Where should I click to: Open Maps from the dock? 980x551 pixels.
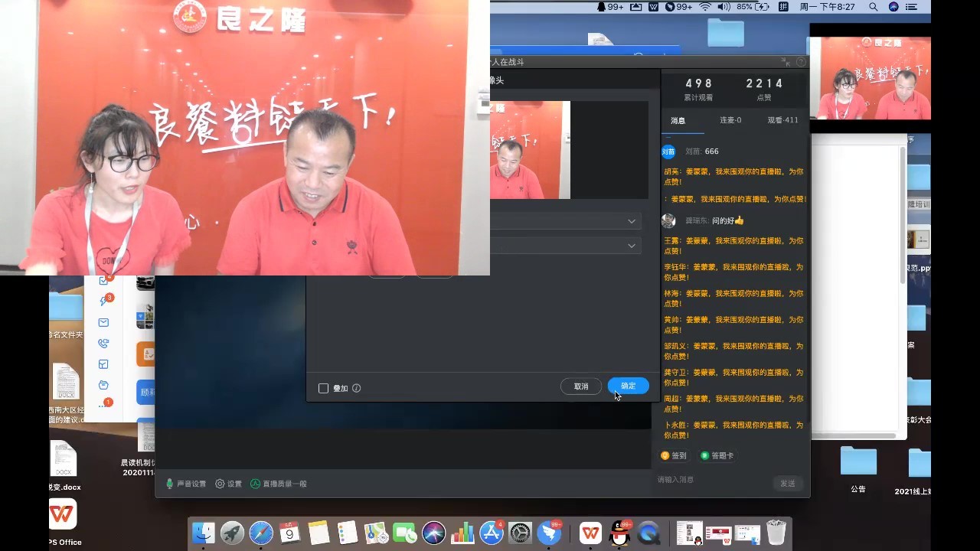376,533
